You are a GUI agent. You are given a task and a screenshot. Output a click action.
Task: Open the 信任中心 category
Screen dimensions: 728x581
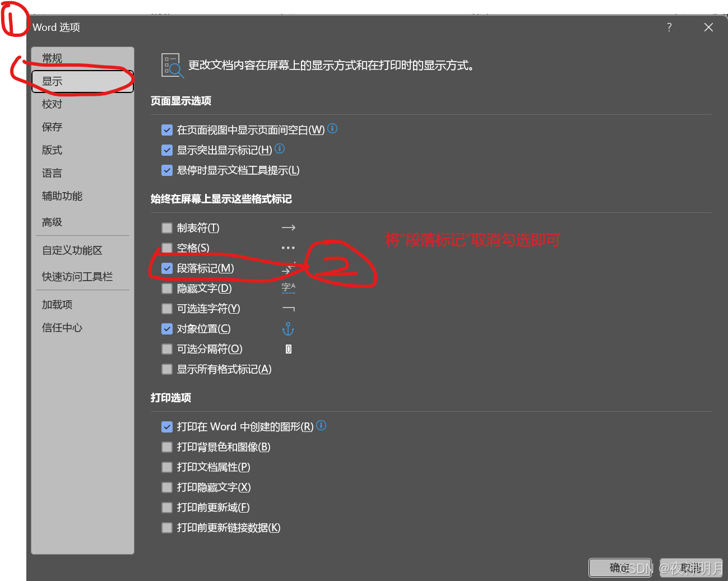[x=82, y=328]
